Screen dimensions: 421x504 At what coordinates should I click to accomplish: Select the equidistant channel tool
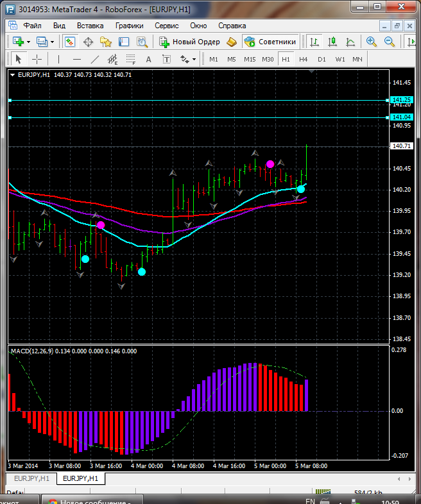[x=112, y=59]
